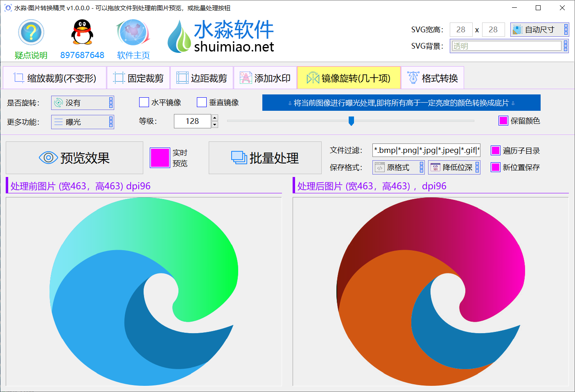Click the 软件主页 link text
575x392 pixels.
(x=133, y=55)
